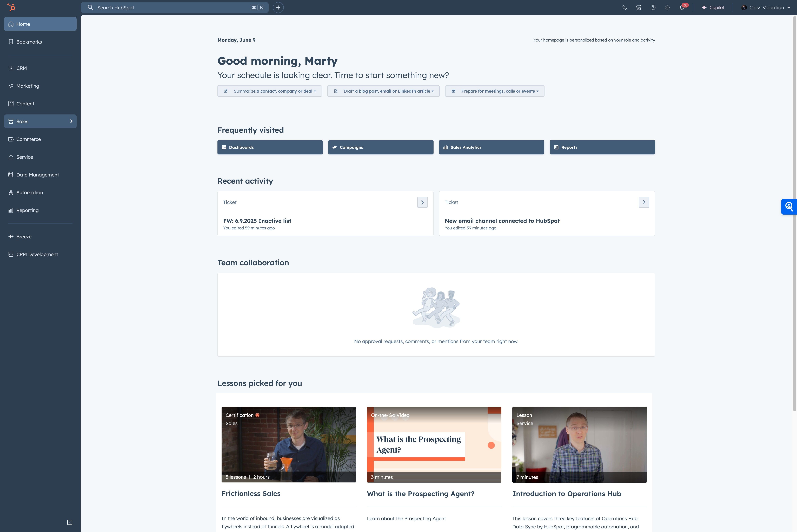Launch Copilot from the top bar

point(713,8)
